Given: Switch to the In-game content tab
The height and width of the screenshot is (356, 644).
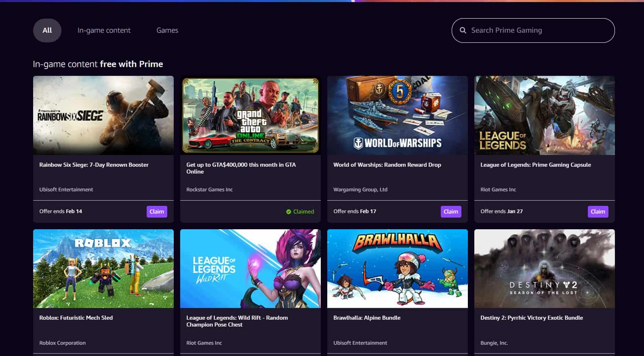Looking at the screenshot, I should click(x=104, y=30).
